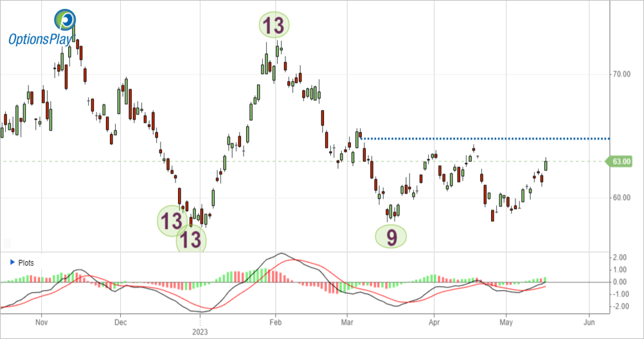Image resolution: width=644 pixels, height=339 pixels.
Task: Click the 0.00 indicator axis value
Action: click(x=620, y=282)
